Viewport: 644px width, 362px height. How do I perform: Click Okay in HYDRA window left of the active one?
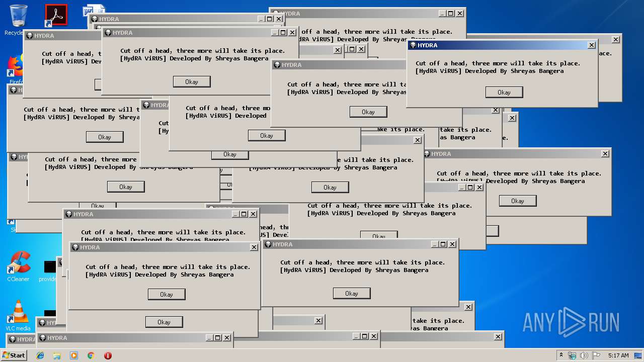pyautogui.click(x=368, y=112)
